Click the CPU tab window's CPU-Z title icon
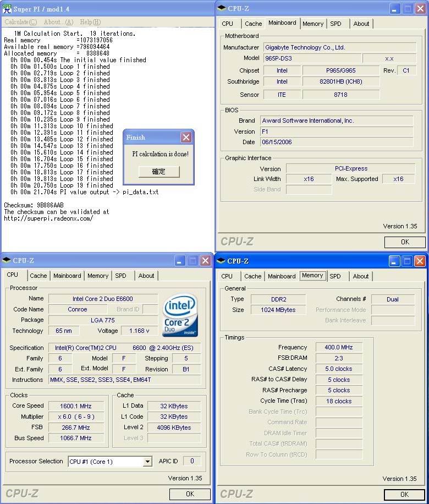Image resolution: width=429 pixels, height=504 pixels. pyautogui.click(x=7, y=260)
